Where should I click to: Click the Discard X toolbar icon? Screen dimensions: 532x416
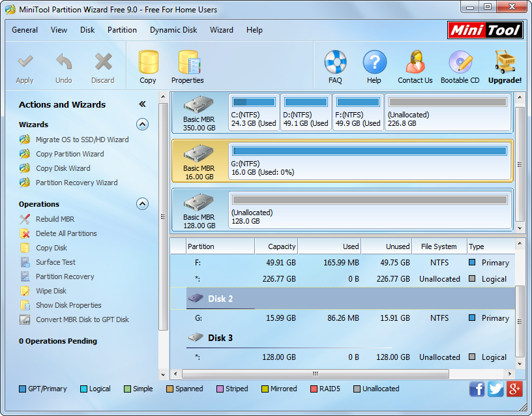[x=103, y=62]
